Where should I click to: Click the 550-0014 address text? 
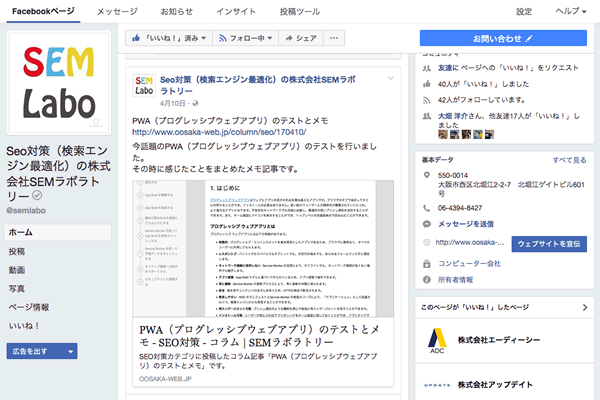pyautogui.click(x=453, y=175)
